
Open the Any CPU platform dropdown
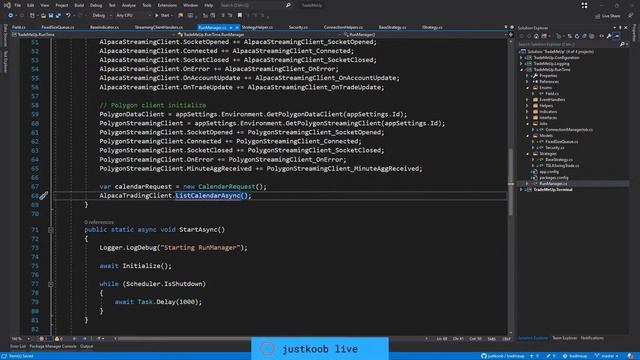[133, 16]
